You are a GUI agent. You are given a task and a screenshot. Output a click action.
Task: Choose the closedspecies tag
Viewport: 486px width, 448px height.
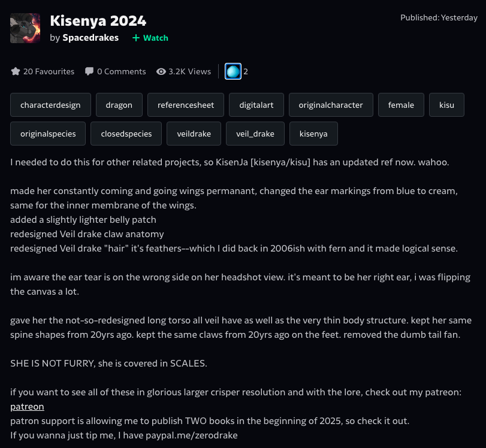[x=126, y=134]
